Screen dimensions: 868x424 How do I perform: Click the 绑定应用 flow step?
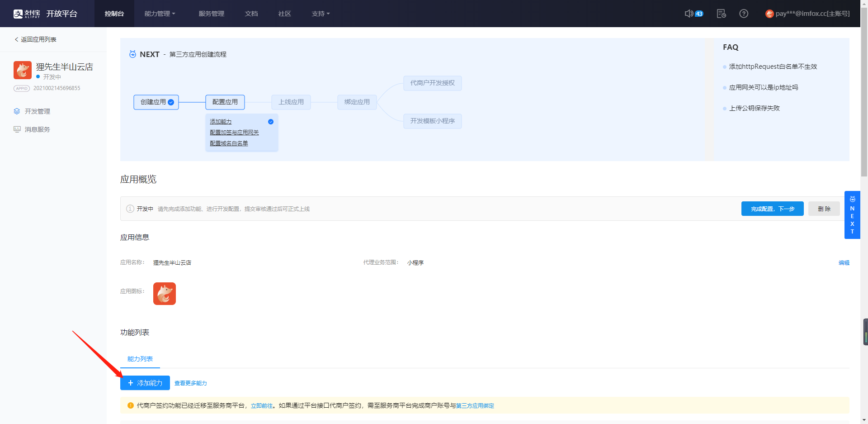coord(357,102)
